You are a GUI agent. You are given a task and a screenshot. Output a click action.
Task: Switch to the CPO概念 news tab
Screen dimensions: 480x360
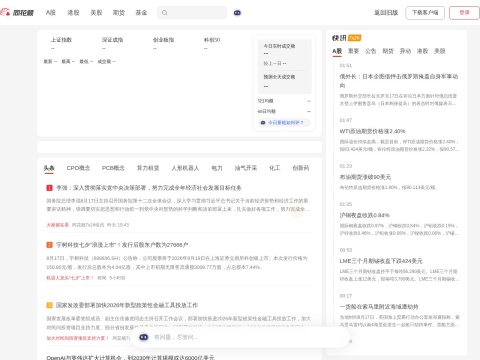(78, 168)
